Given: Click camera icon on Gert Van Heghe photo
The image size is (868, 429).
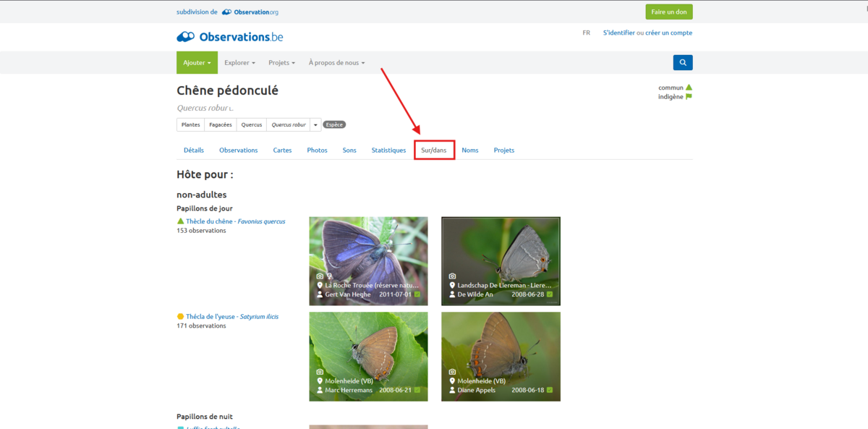Looking at the screenshot, I should tap(320, 276).
